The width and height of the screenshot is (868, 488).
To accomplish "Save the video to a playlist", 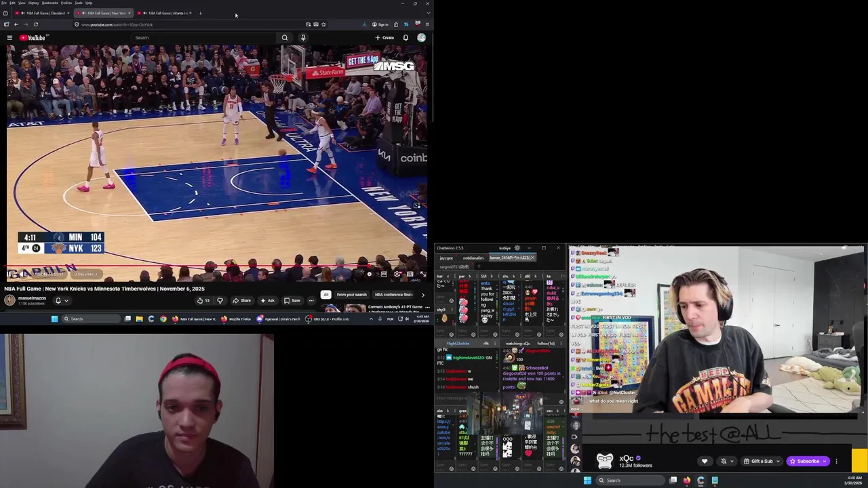I will click(x=292, y=300).
